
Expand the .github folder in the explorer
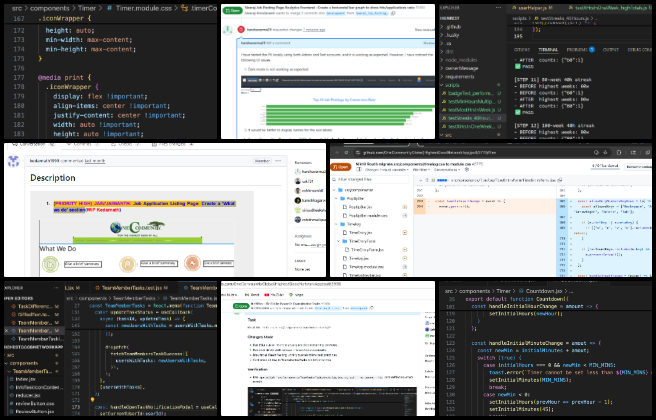tap(452, 27)
